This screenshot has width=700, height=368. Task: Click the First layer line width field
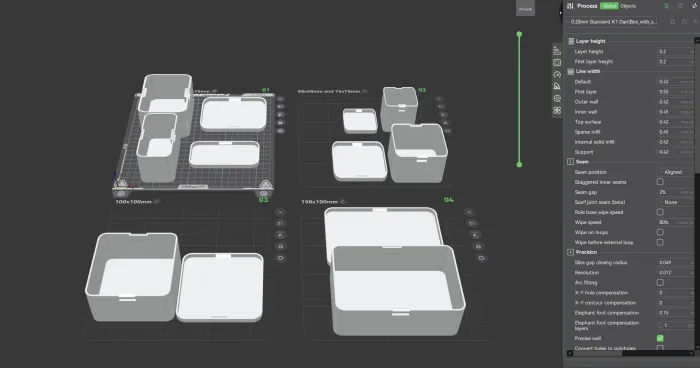click(x=675, y=92)
